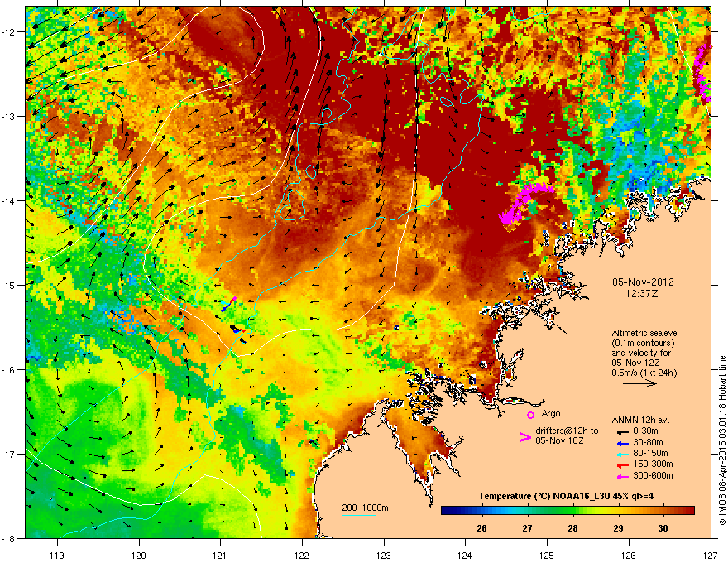Click the 119 longitude axis label

click(57, 555)
